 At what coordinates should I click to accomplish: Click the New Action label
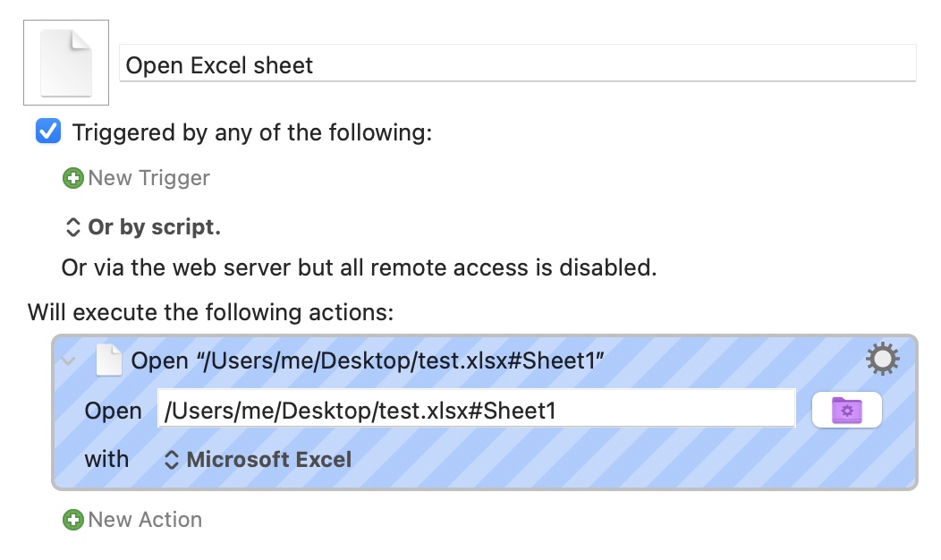145,520
